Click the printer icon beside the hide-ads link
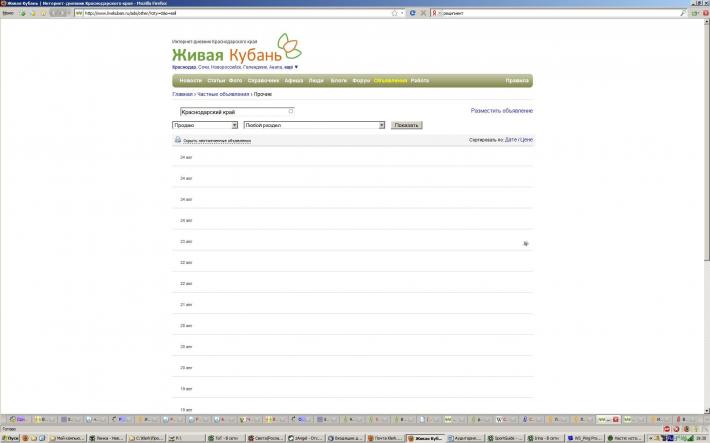The width and height of the screenshot is (710, 443). point(178,140)
